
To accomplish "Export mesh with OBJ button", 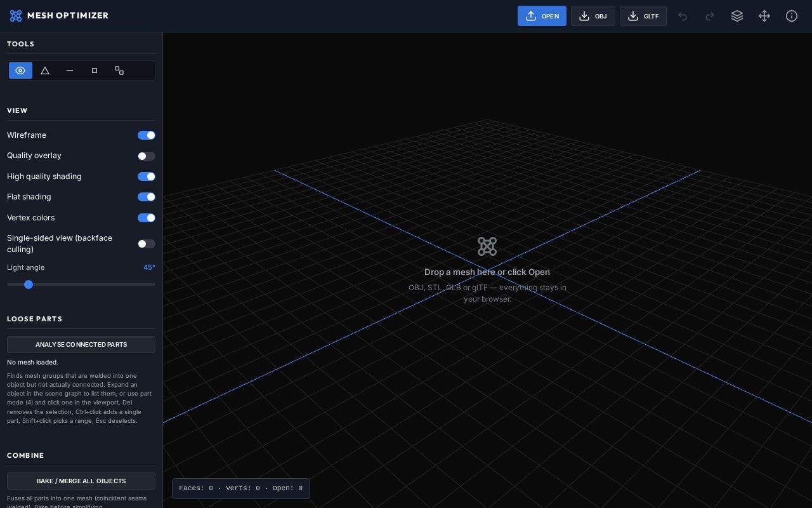I will (x=593, y=16).
